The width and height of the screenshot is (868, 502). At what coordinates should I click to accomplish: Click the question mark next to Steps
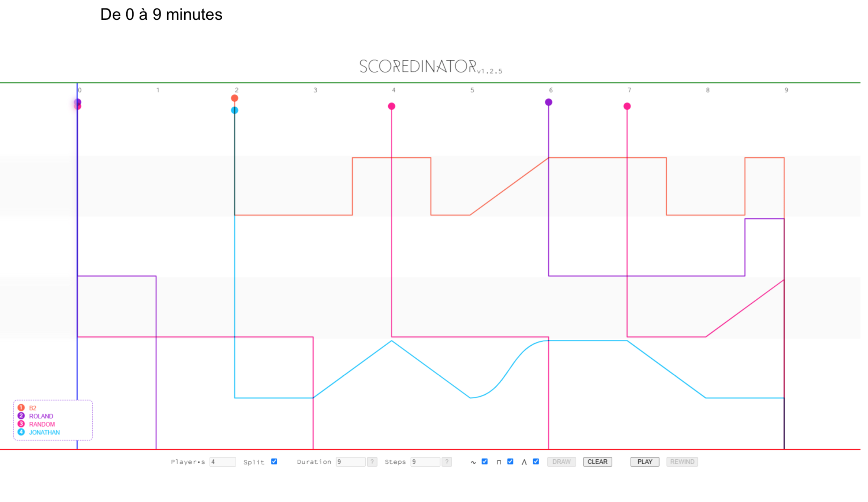click(447, 462)
